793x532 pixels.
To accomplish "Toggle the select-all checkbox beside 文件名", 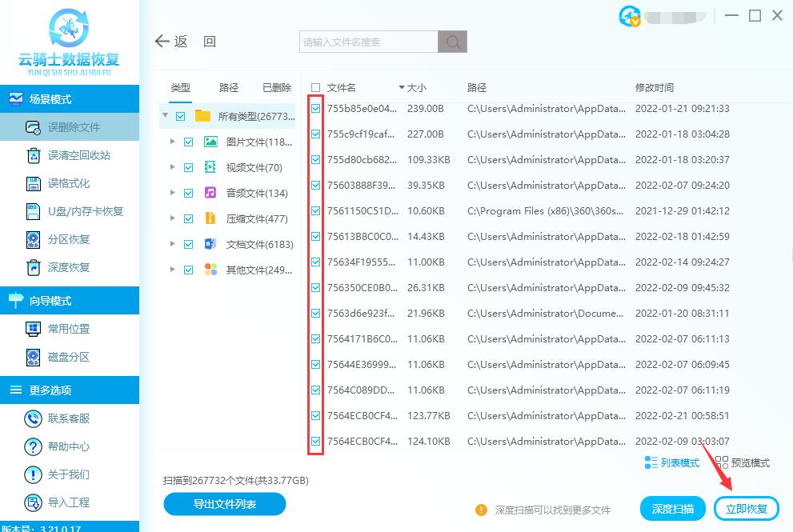I will click(315, 87).
